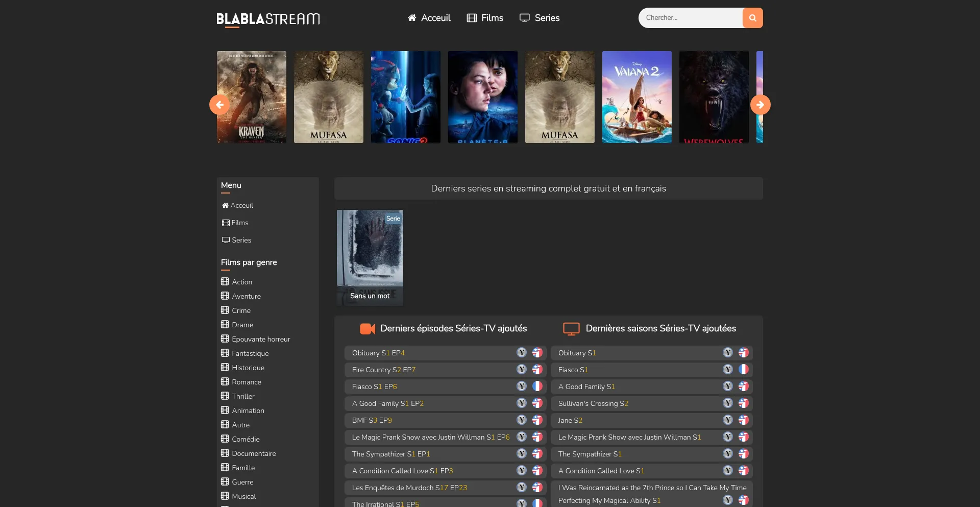The width and height of the screenshot is (980, 507).
Task: Open Series in the top navigation
Action: [x=540, y=18]
